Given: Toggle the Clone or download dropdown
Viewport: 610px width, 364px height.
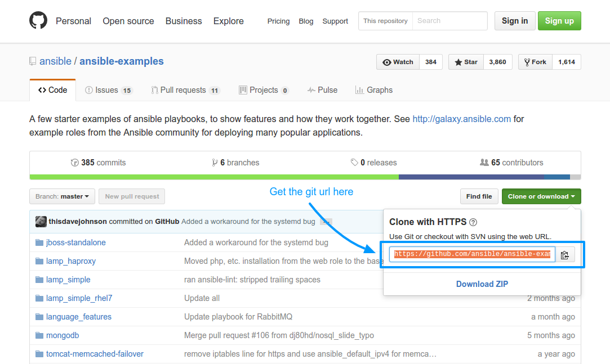Looking at the screenshot, I should click(x=541, y=196).
